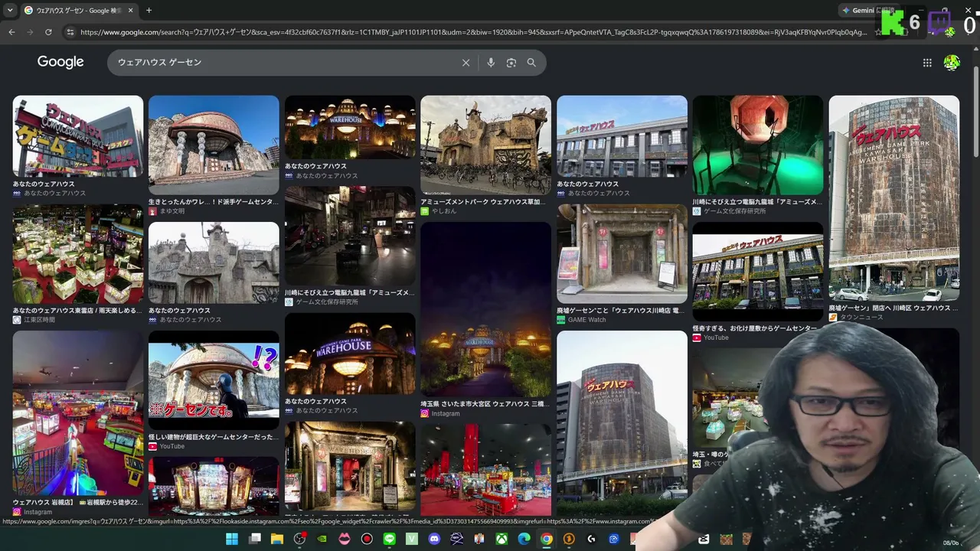The image size is (980, 551).
Task: Open the colorful ウェアハウス ゲーム sign storefront image
Action: point(78,136)
